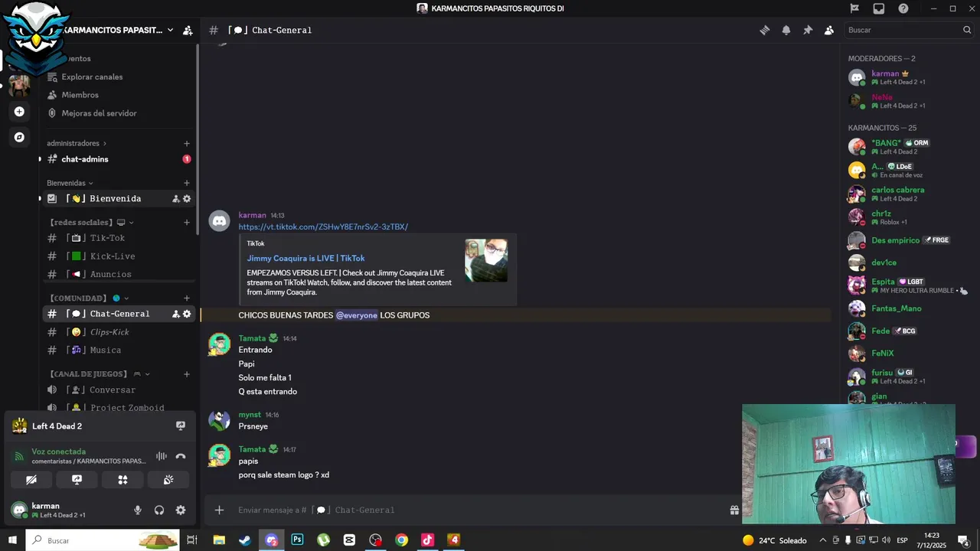The image size is (980, 551).
Task: Open the TikTok embed thumbnail image
Action: coord(486,260)
